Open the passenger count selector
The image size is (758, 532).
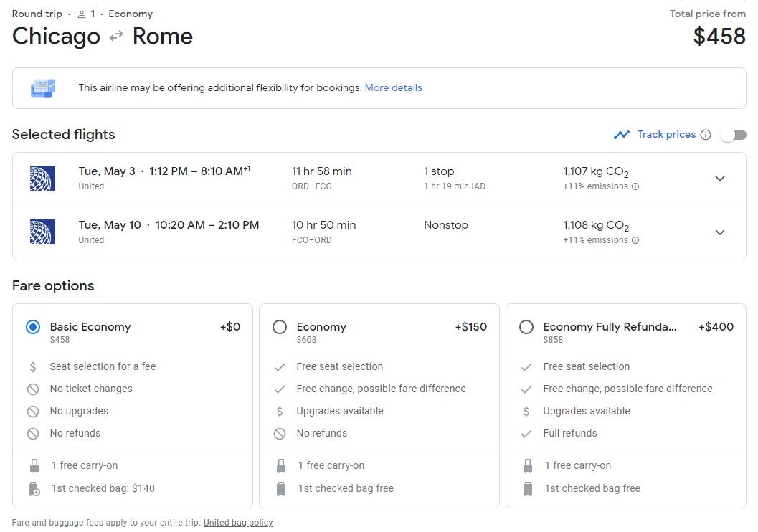(x=87, y=14)
